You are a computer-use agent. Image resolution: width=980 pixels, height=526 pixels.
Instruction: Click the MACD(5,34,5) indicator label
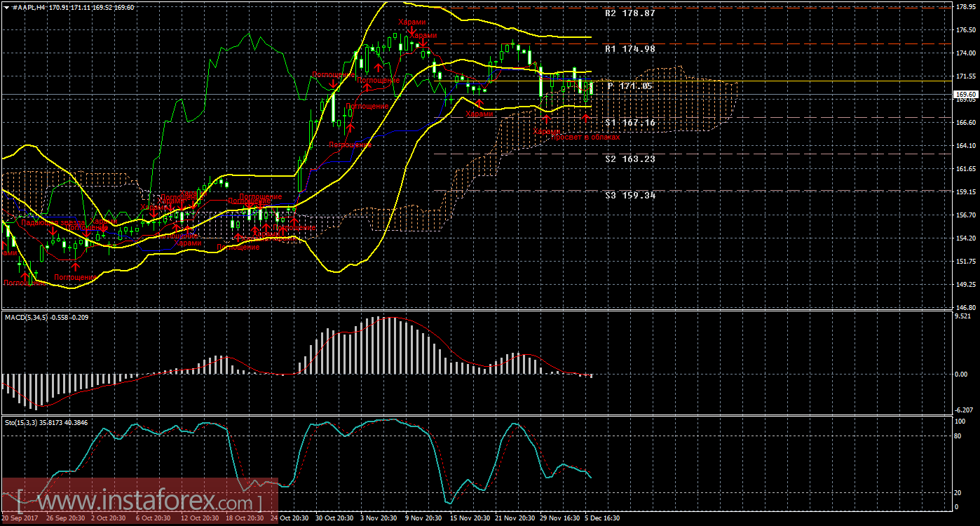point(25,318)
